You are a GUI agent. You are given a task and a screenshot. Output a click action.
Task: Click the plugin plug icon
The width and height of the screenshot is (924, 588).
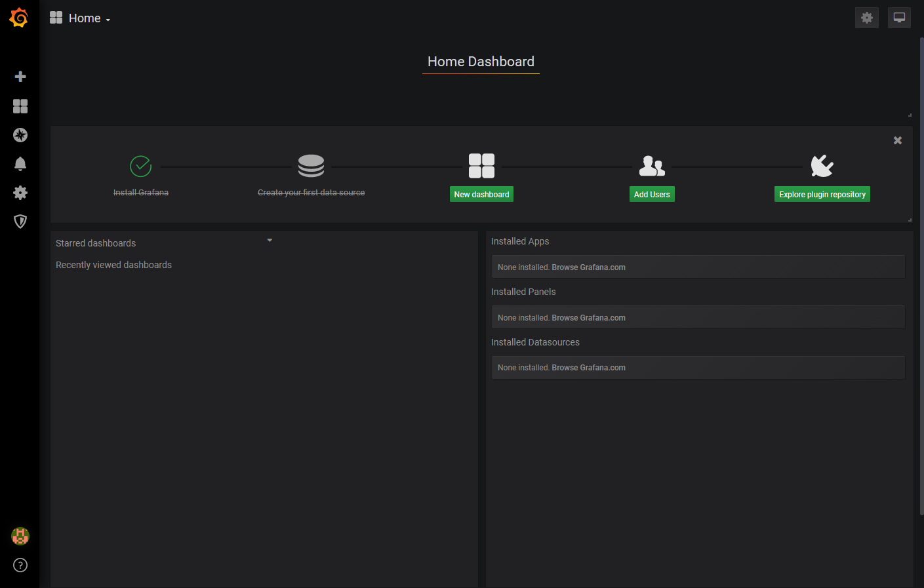point(822,166)
